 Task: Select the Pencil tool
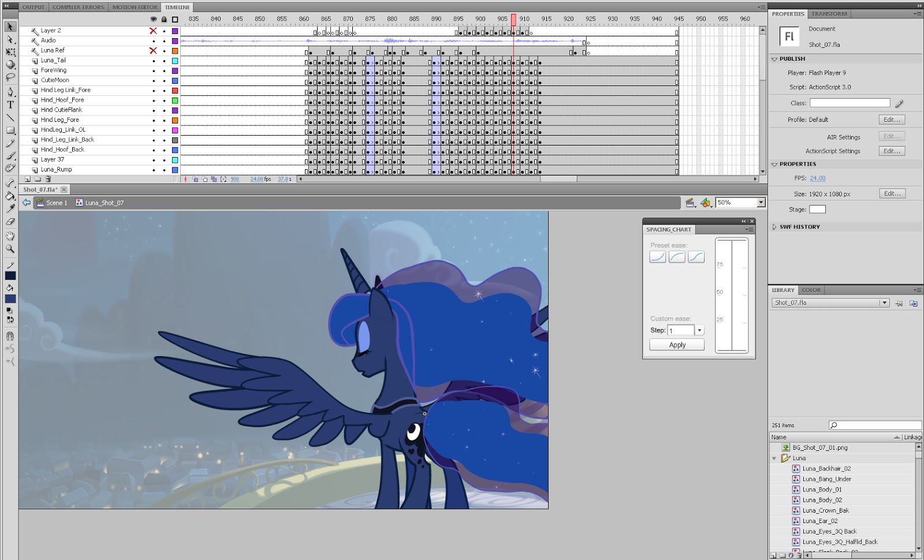(x=10, y=143)
